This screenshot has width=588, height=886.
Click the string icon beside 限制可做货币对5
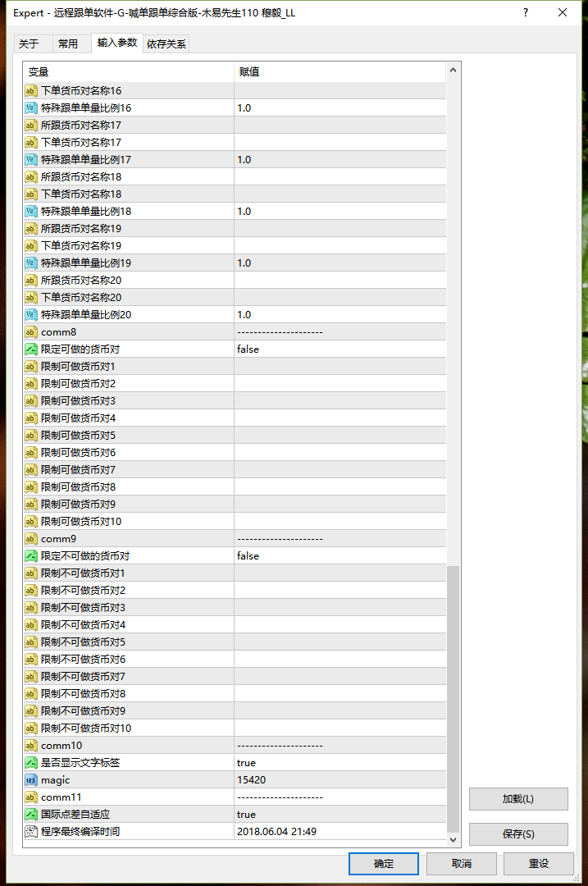[31, 435]
